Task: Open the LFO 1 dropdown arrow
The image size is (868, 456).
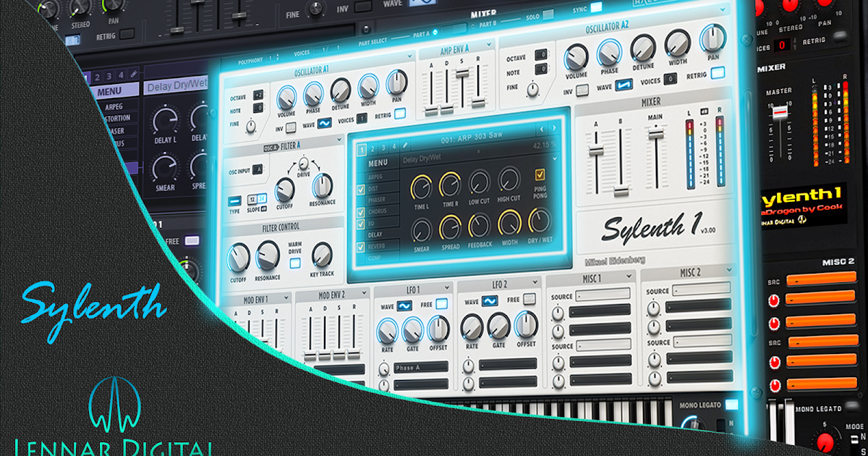Action: [447, 288]
